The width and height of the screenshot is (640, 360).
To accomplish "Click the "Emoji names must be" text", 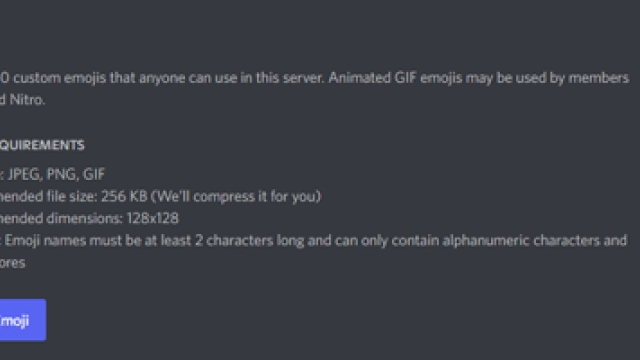I will coord(73,241).
